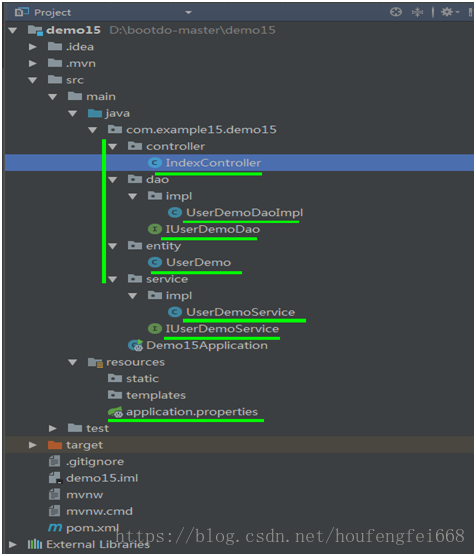
Task: Click the application.properties Spring leaf icon
Action: click(115, 412)
